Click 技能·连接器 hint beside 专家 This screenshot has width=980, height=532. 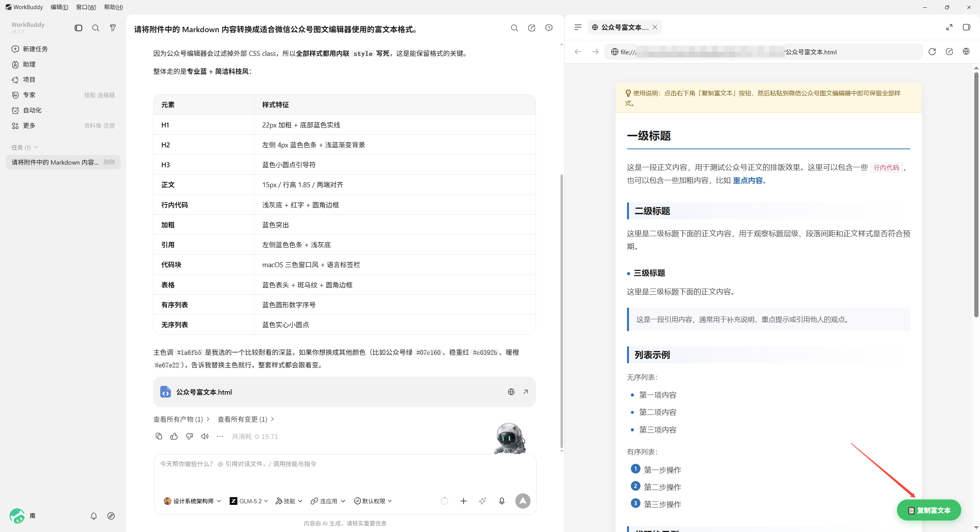pos(100,95)
